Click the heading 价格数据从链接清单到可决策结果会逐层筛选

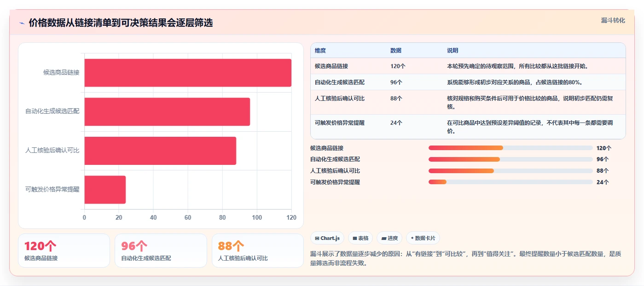pos(121,23)
